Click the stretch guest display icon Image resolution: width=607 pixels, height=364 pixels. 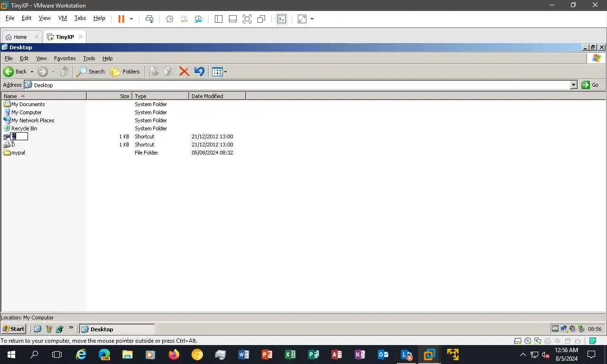(302, 19)
